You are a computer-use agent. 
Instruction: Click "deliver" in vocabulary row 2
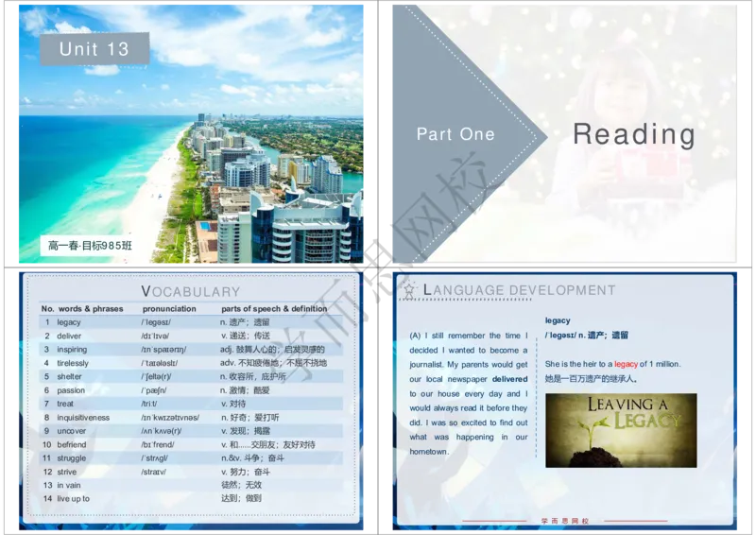(x=69, y=336)
